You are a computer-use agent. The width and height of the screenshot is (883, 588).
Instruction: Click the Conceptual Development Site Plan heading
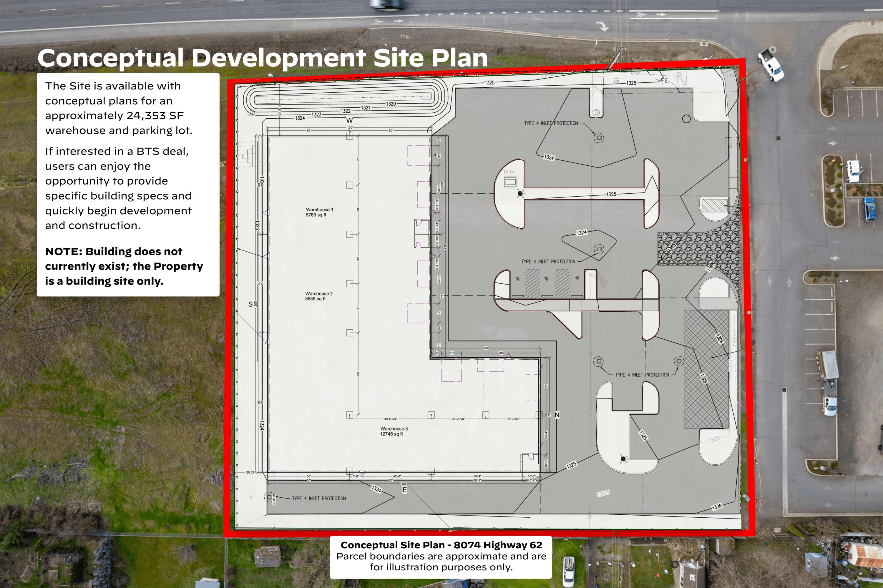point(263,58)
